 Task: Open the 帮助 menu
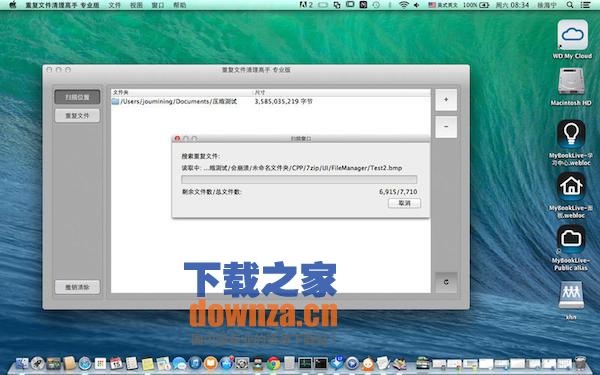click(x=179, y=5)
